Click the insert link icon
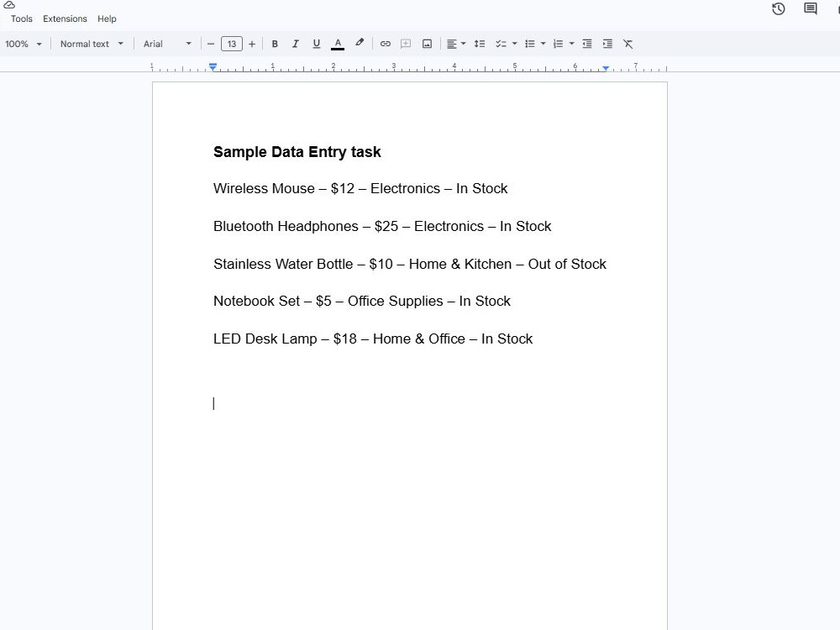The image size is (840, 630). [386, 44]
